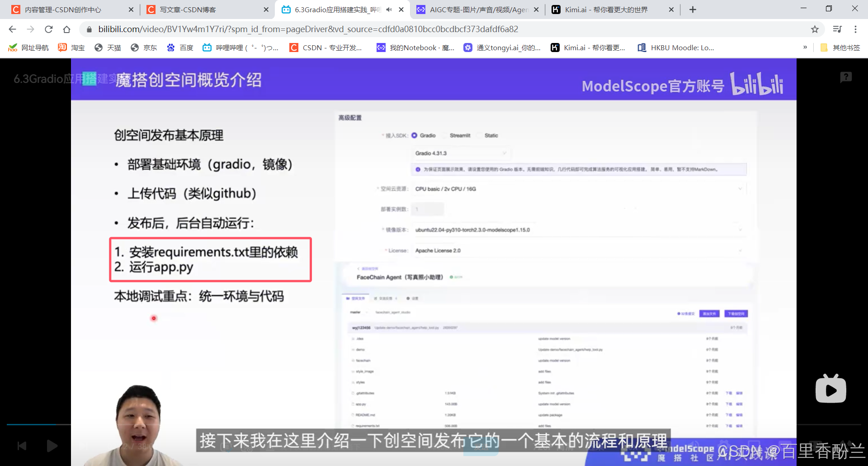Image resolution: width=868 pixels, height=466 pixels.
Task: Open the 其他书签 folder
Action: pyautogui.click(x=840, y=48)
